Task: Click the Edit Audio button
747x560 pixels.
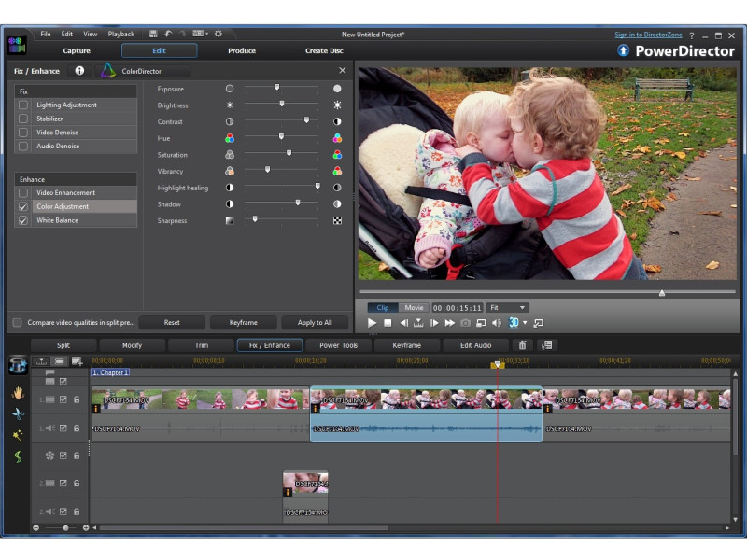Action: [475, 345]
